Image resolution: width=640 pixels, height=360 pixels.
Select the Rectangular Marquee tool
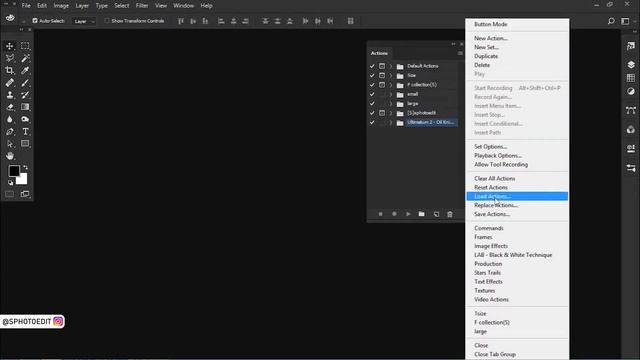pos(25,46)
